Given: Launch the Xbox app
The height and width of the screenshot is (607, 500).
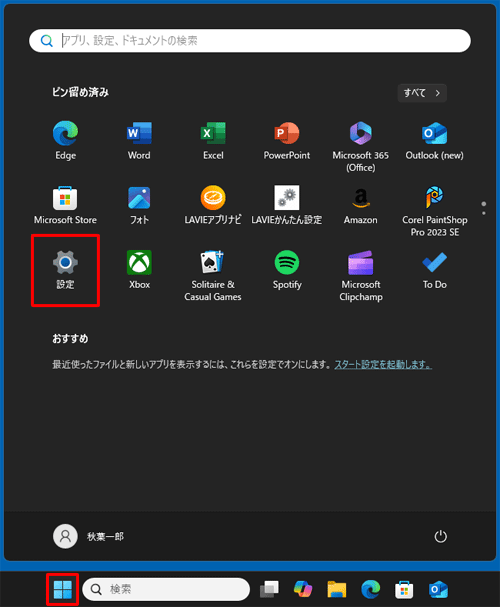Looking at the screenshot, I should click(x=139, y=270).
